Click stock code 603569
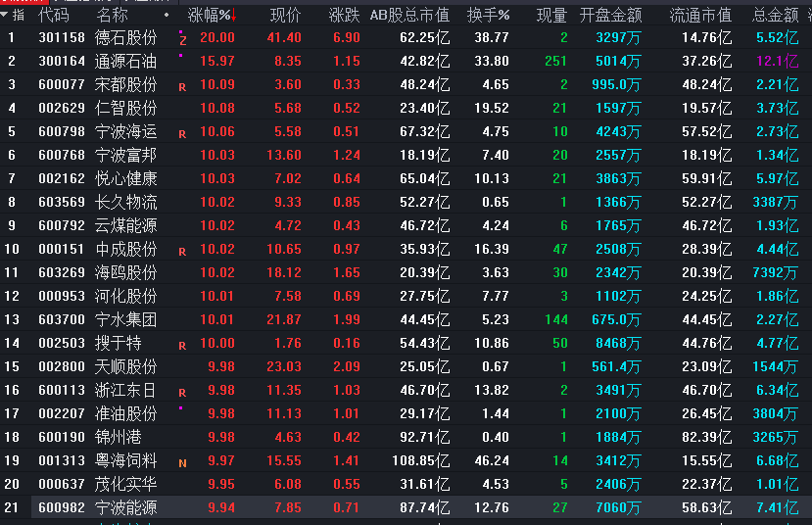Viewport: 812px width, 525px height. point(62,202)
